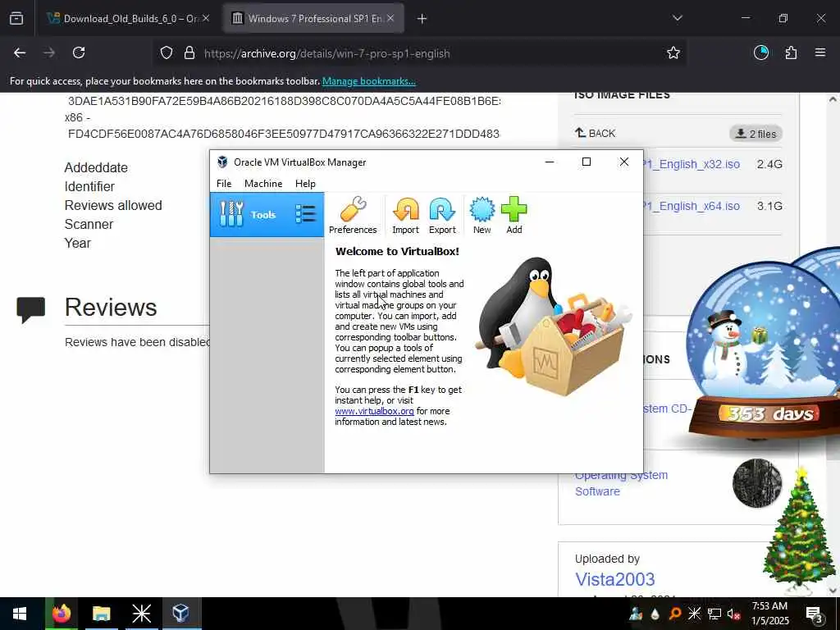Open the Windows Start menu
The width and height of the screenshot is (840, 630).
(20, 614)
